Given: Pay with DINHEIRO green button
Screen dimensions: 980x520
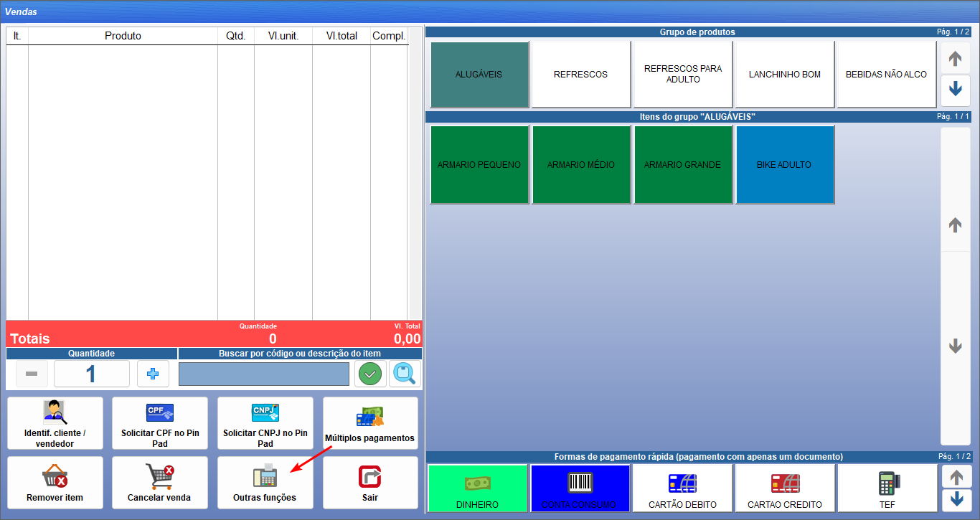Looking at the screenshot, I should pos(478,488).
